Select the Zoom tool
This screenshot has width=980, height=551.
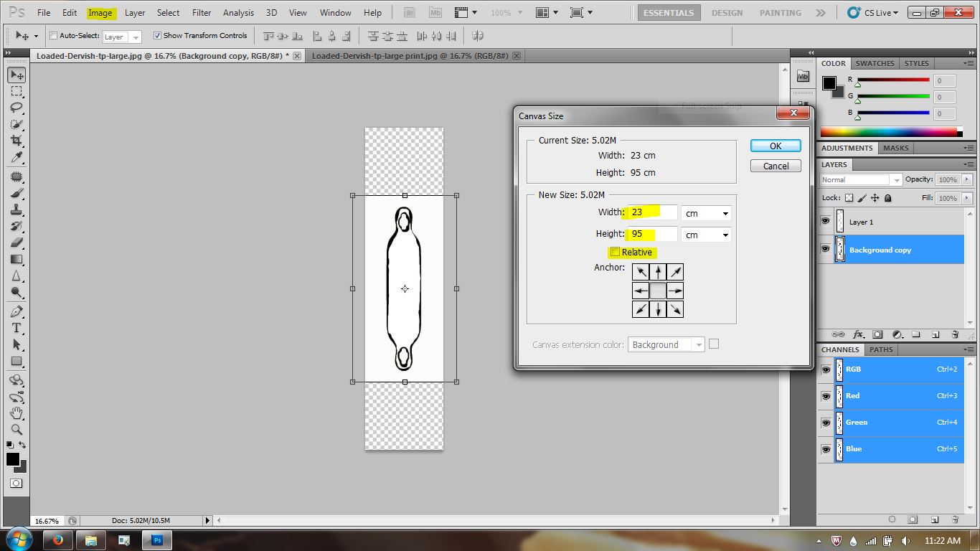point(16,428)
